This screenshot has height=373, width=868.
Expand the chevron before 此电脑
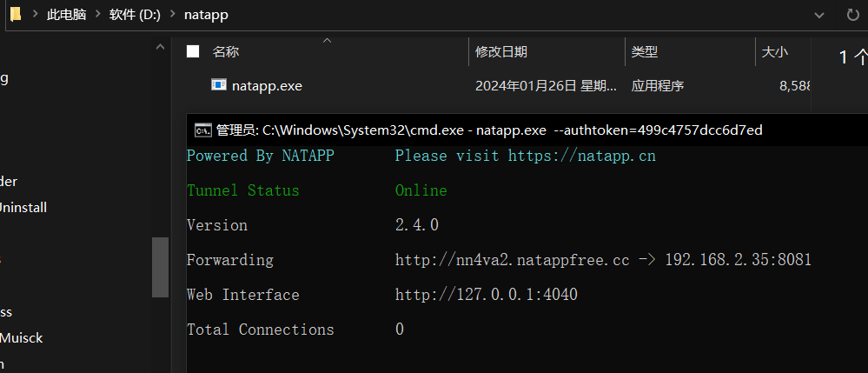tap(35, 15)
